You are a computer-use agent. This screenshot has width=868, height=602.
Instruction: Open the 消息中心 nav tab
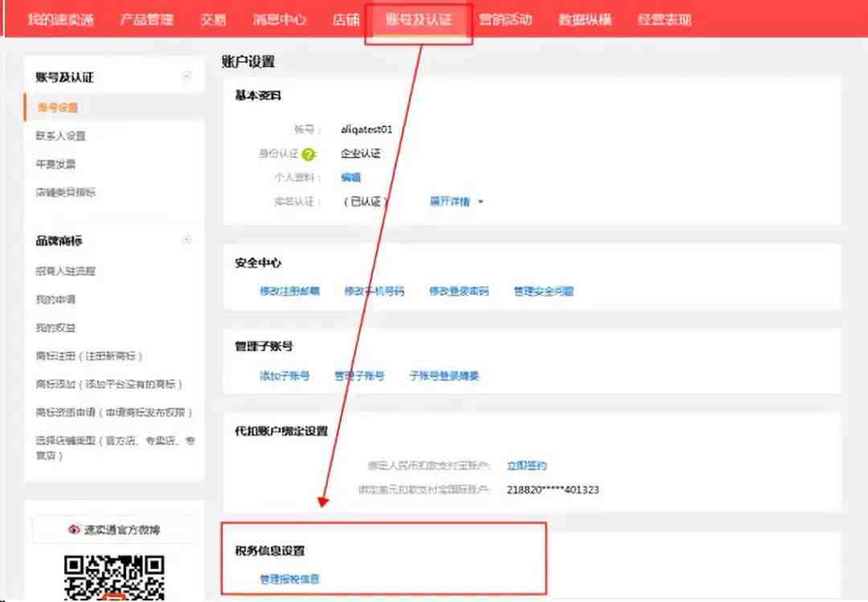(279, 19)
